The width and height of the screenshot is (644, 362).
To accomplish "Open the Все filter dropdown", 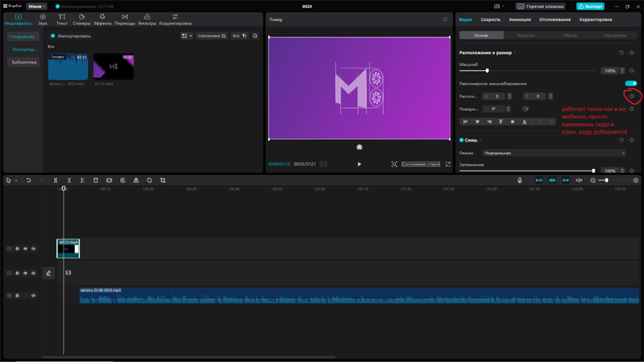I will (x=239, y=35).
